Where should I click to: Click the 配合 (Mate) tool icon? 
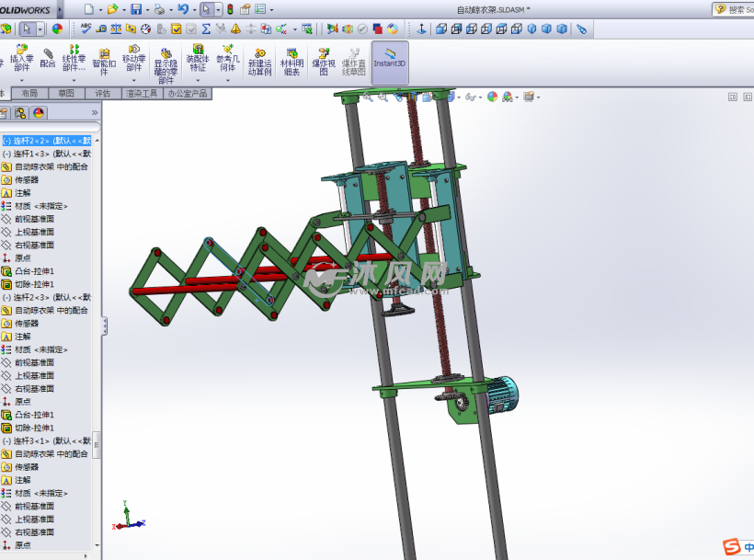[x=48, y=59]
